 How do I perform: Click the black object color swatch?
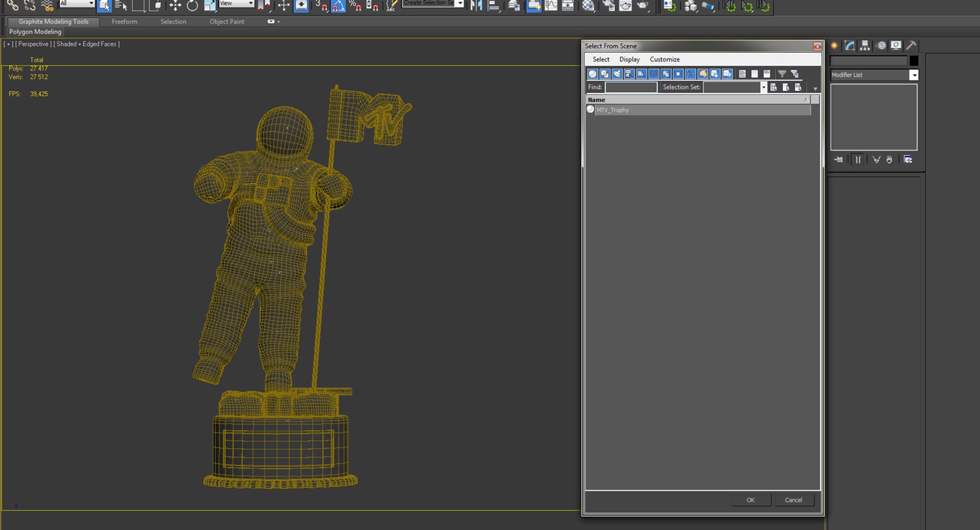point(914,61)
